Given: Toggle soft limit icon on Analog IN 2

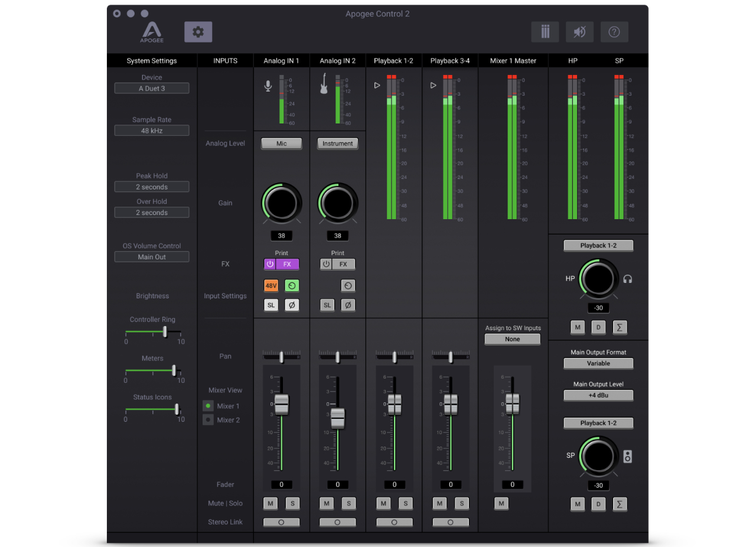Looking at the screenshot, I should point(348,286).
